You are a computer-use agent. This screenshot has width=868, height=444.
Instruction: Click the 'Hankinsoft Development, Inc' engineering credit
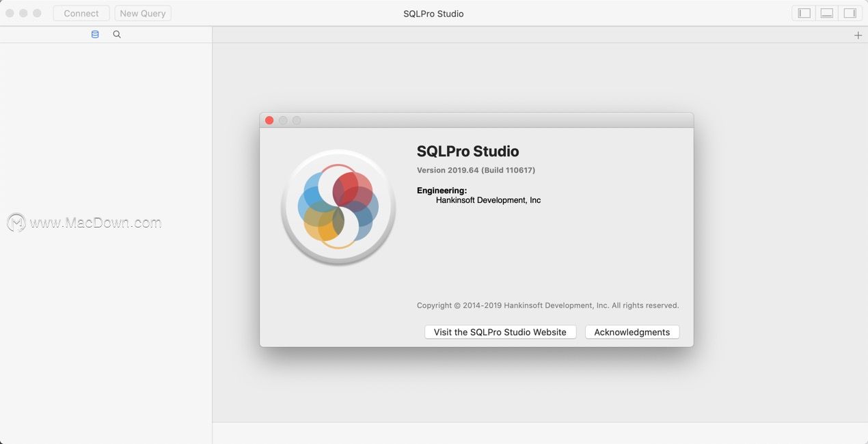pos(489,200)
